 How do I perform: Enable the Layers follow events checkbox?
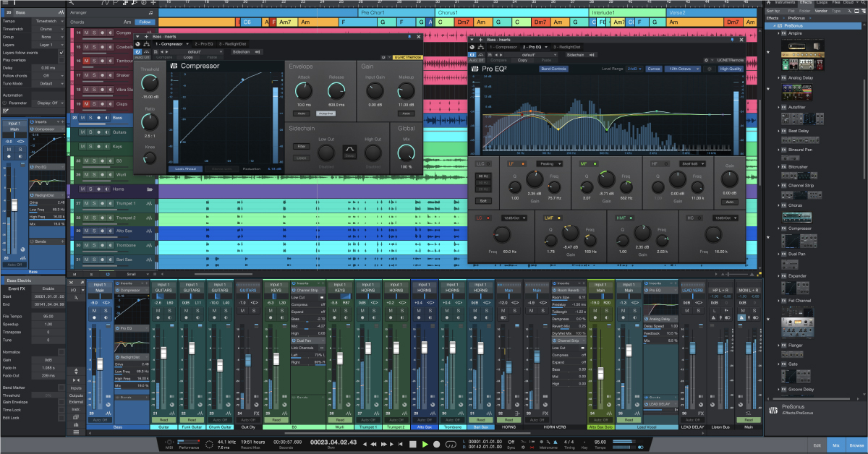click(61, 53)
